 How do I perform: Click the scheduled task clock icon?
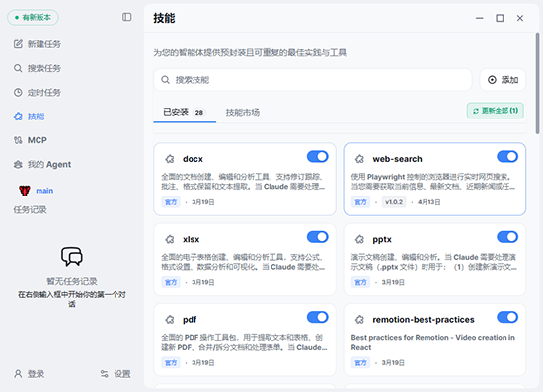point(18,93)
